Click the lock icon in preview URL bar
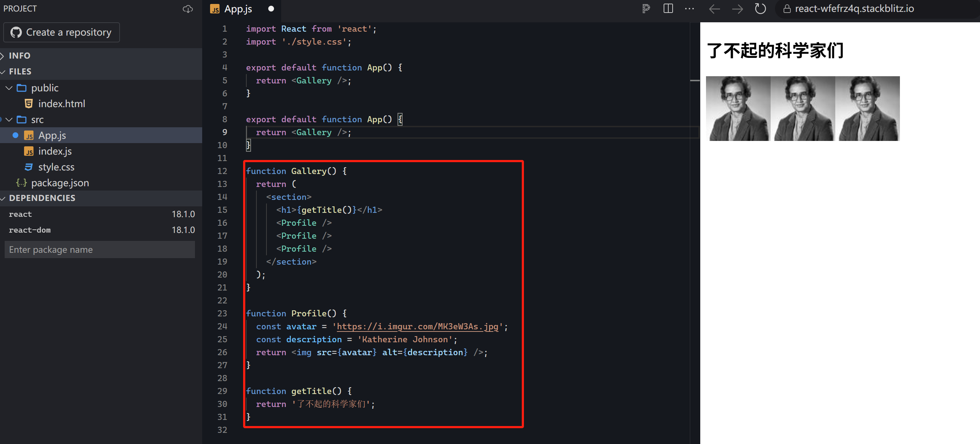 (787, 9)
